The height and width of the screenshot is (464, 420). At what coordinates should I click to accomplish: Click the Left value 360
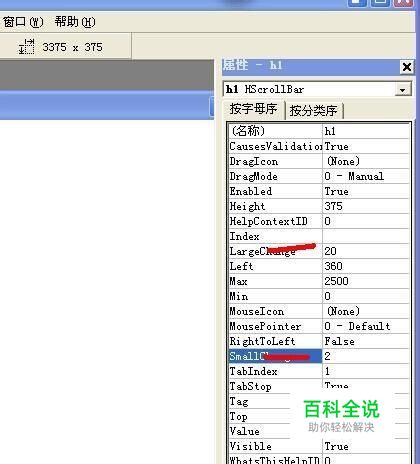coord(366,266)
